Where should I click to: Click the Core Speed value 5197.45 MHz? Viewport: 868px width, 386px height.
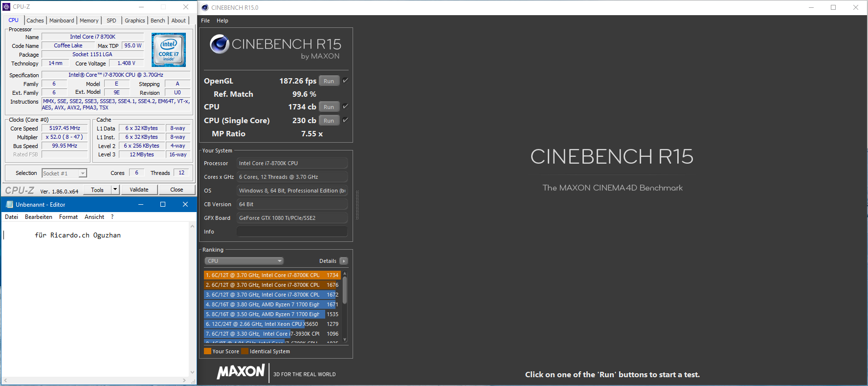65,128
